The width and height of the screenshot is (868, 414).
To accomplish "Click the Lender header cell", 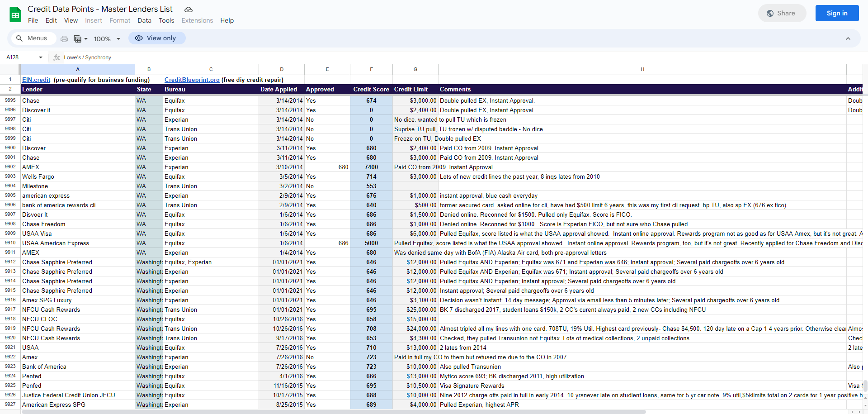I will coord(78,89).
